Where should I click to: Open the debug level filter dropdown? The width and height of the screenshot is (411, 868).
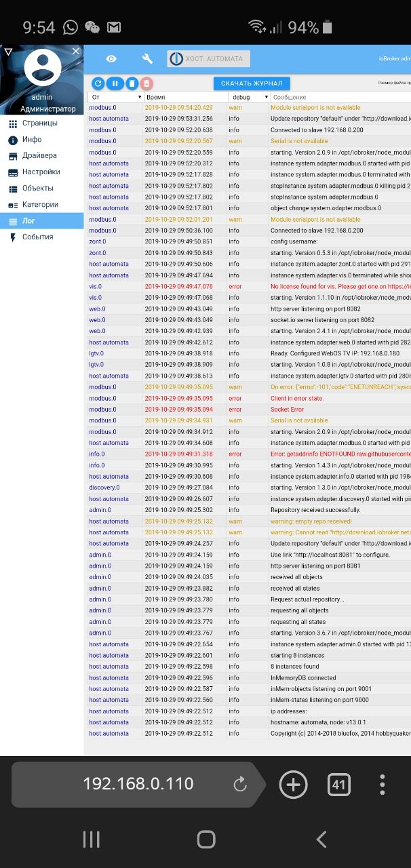(249, 98)
